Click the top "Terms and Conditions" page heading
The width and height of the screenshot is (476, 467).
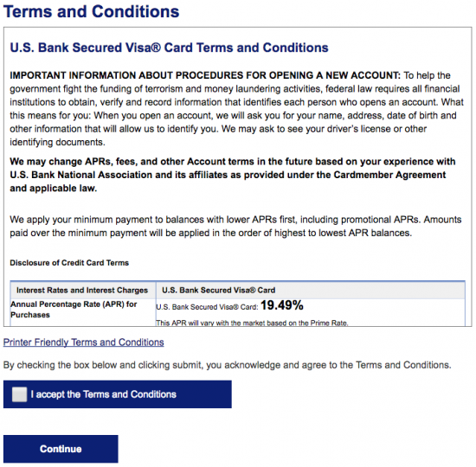tap(92, 11)
